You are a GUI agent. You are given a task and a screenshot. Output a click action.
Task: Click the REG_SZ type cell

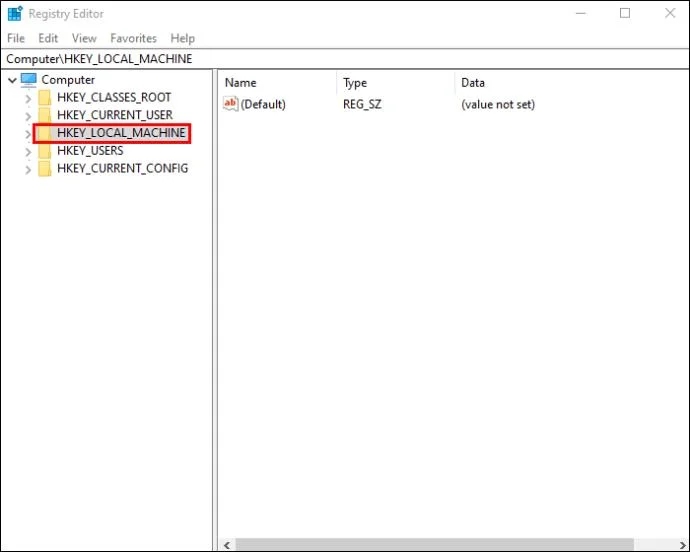tap(362, 104)
